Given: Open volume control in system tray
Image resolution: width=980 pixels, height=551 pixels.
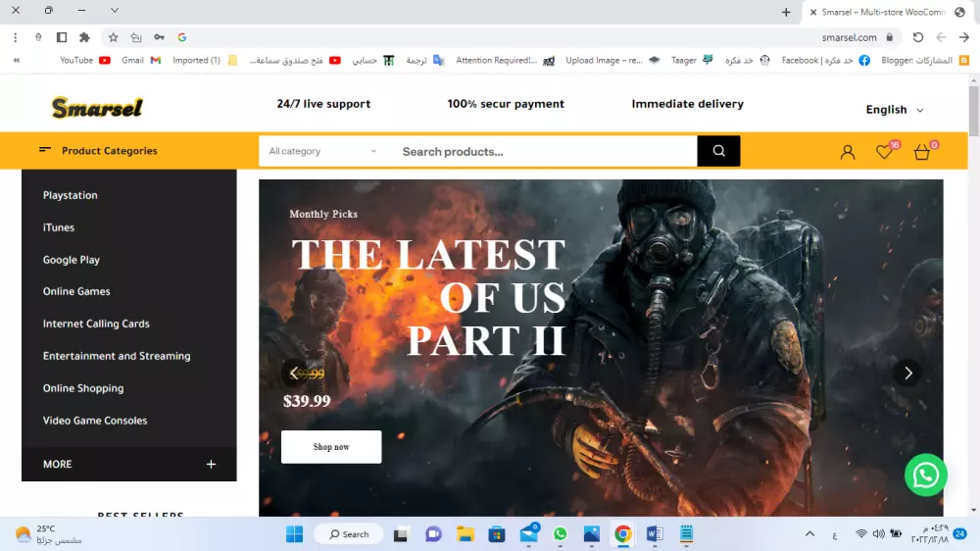Looking at the screenshot, I should click(x=878, y=534).
